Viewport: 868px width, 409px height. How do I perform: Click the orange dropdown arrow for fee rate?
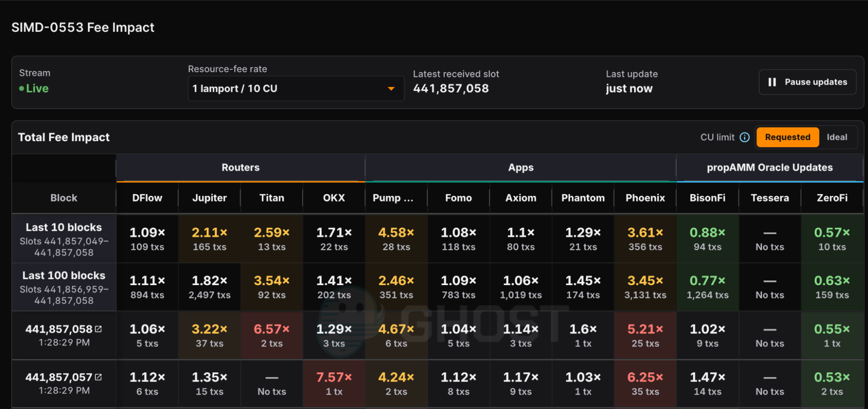pyautogui.click(x=391, y=89)
